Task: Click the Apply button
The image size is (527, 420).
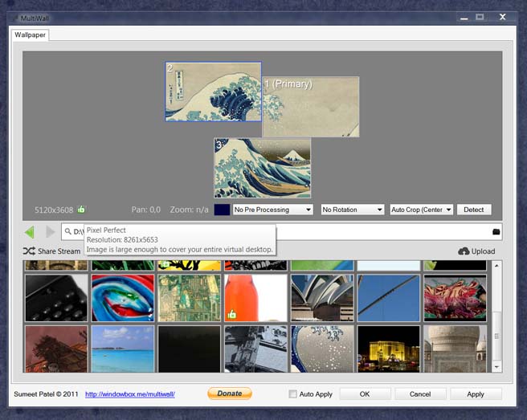Action: click(476, 393)
